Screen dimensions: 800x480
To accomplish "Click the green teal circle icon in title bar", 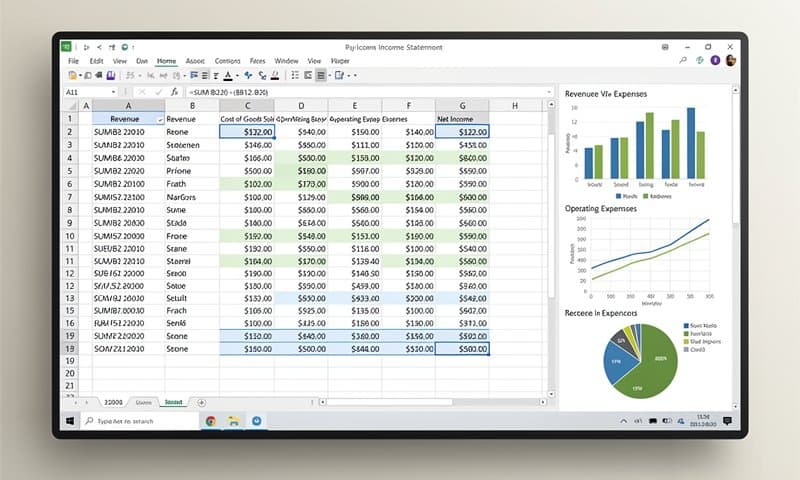I will (124, 47).
